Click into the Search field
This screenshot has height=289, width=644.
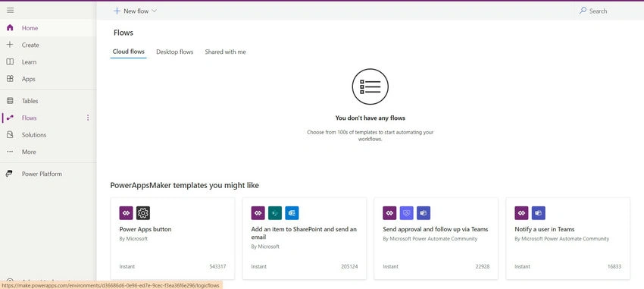point(607,11)
